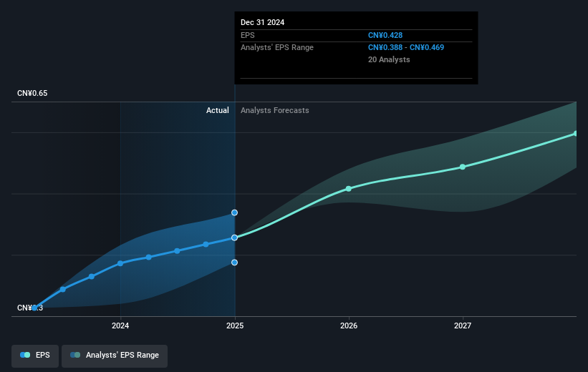Click the 'Actual' section label
Viewport: 588px width, 372px height.
tap(218, 110)
